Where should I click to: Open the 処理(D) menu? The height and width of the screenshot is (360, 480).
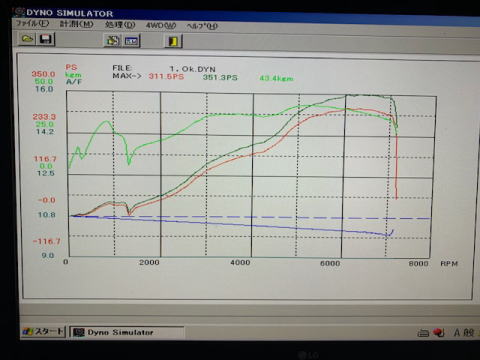tap(120, 25)
